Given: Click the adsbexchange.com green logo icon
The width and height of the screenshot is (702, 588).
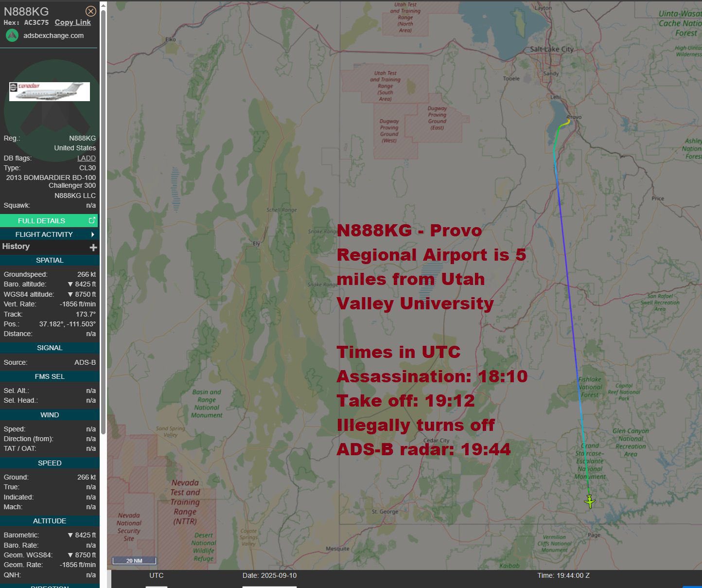Looking at the screenshot, I should (12, 36).
